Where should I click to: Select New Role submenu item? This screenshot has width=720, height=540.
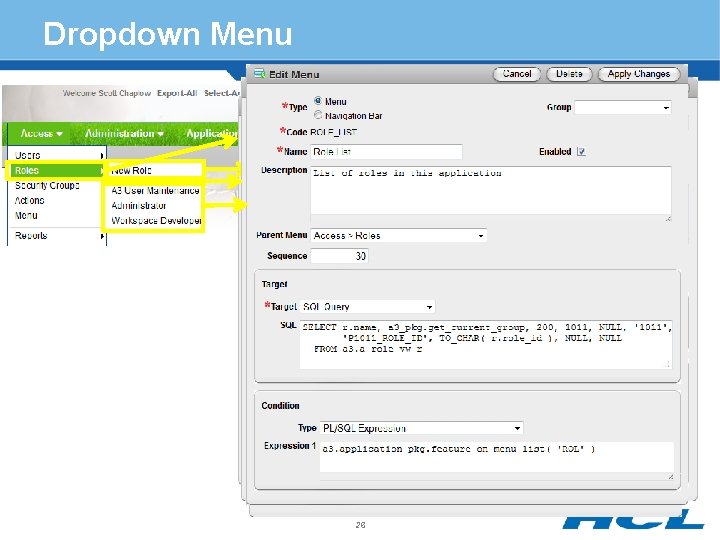tap(131, 170)
